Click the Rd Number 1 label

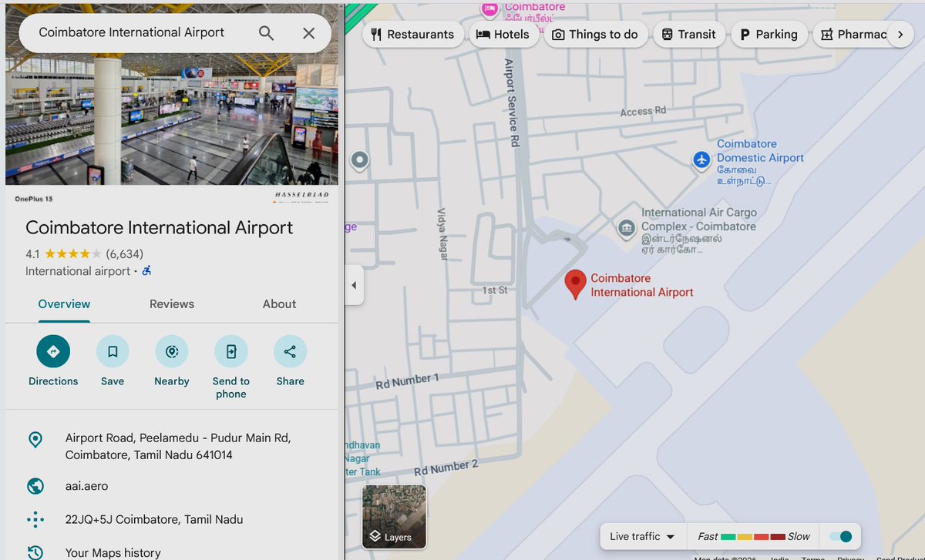coord(407,381)
